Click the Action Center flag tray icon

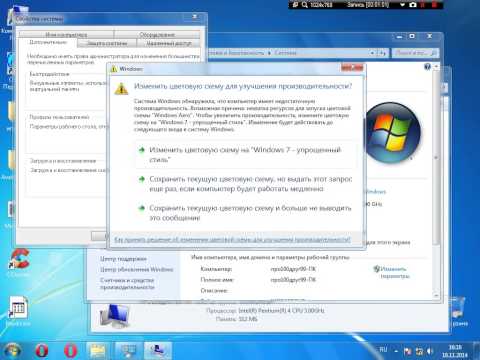tap(407, 351)
